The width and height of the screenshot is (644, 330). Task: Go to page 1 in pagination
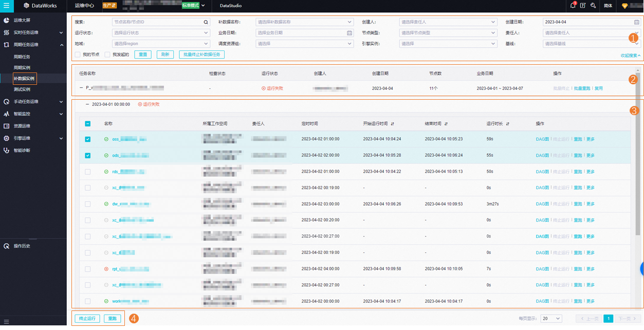click(x=609, y=319)
